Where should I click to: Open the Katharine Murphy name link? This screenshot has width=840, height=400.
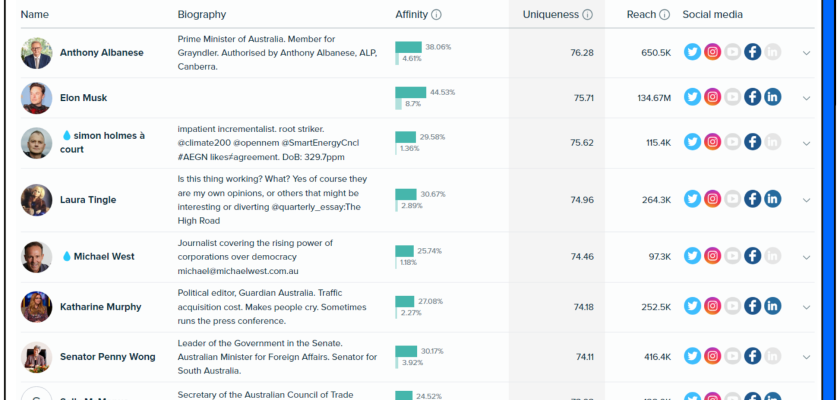[x=100, y=306]
